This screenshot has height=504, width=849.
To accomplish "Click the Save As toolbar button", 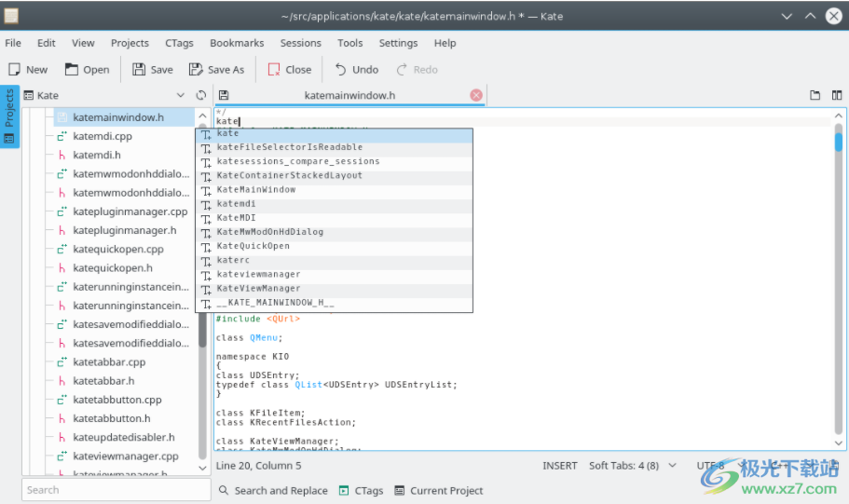I will pyautogui.click(x=216, y=69).
